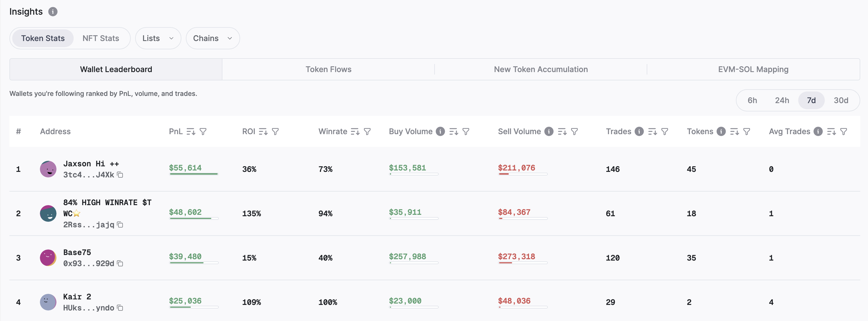Open the 84% HIGH WINRATE wallet
The image size is (868, 321).
click(107, 203)
